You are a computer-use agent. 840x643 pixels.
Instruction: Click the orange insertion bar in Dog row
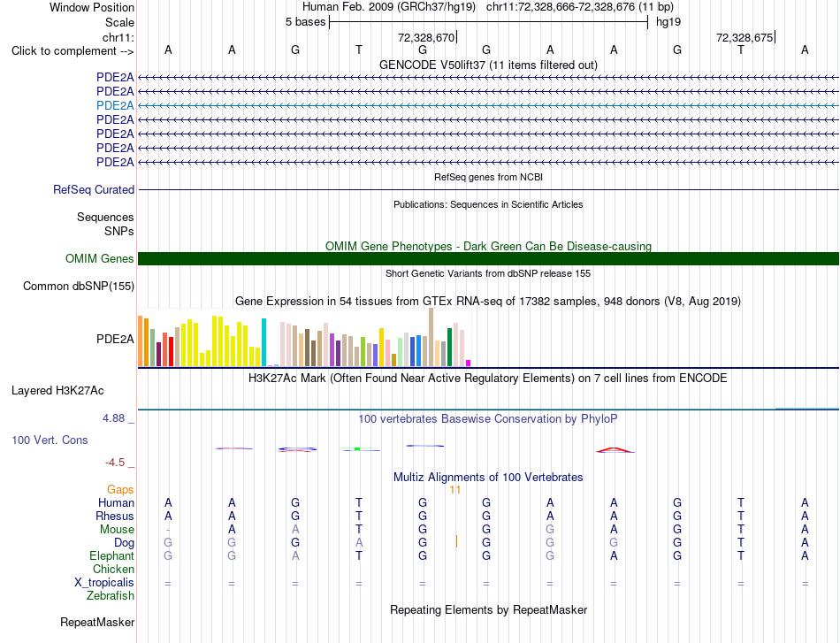(x=456, y=541)
